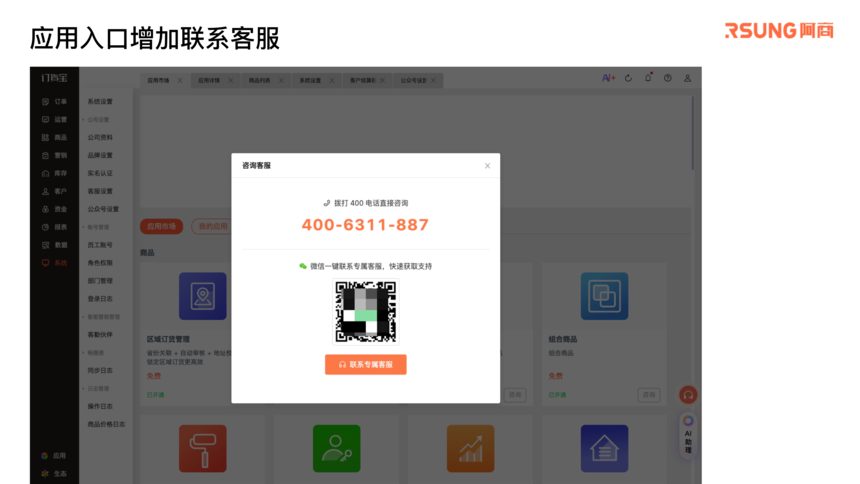Open 生态 at sidebar bottom
This screenshot has width=860, height=484.
tap(54, 474)
